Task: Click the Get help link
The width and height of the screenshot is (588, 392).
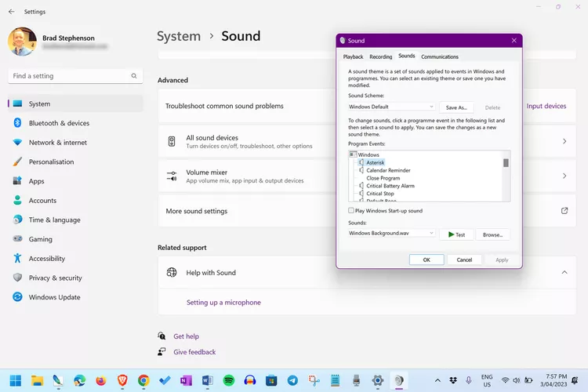Action: click(x=186, y=336)
